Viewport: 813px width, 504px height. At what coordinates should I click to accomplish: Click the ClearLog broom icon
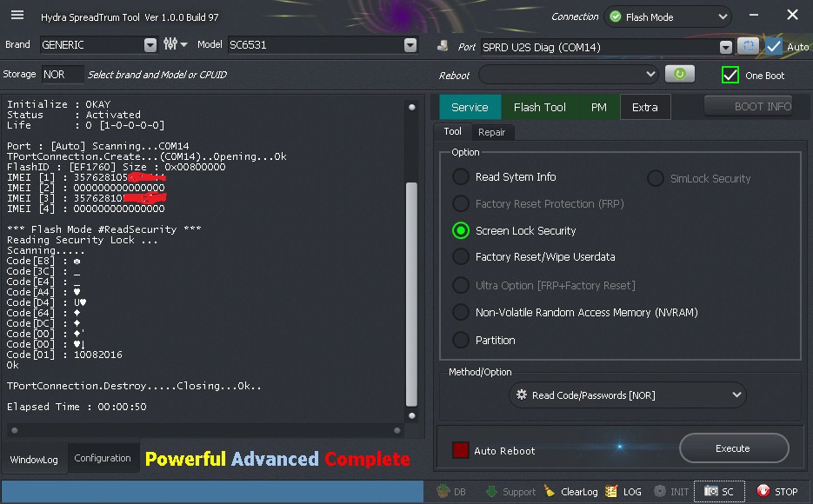(549, 491)
